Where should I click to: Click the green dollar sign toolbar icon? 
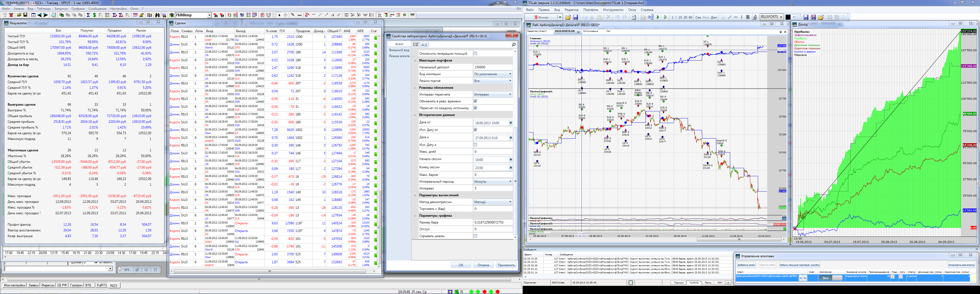[94, 15]
